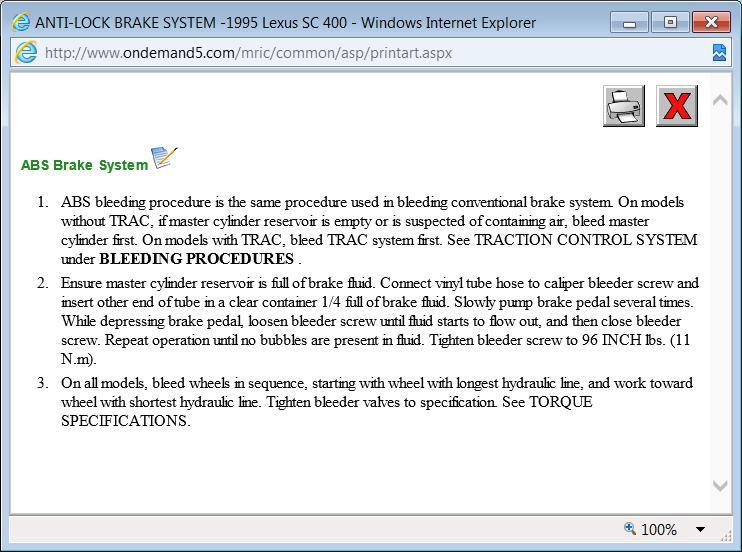Image resolution: width=742 pixels, height=552 pixels.
Task: Click the '96 INCH lbs.' torque value
Action: click(624, 340)
